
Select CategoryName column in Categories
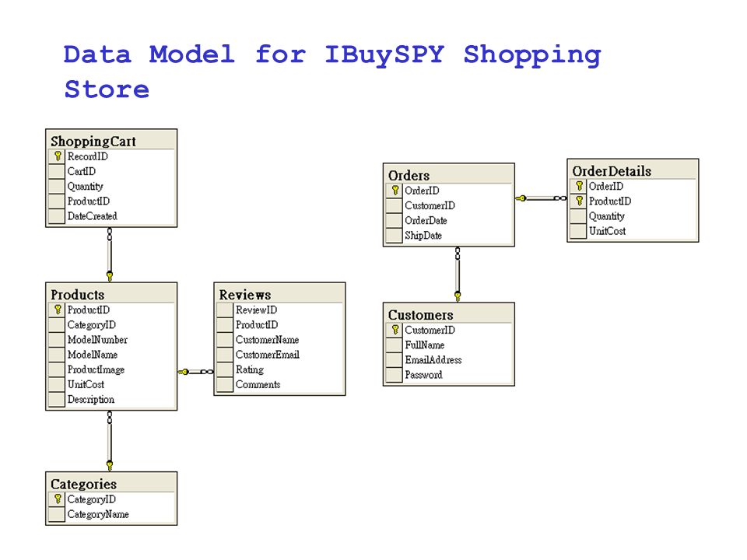click(x=98, y=515)
